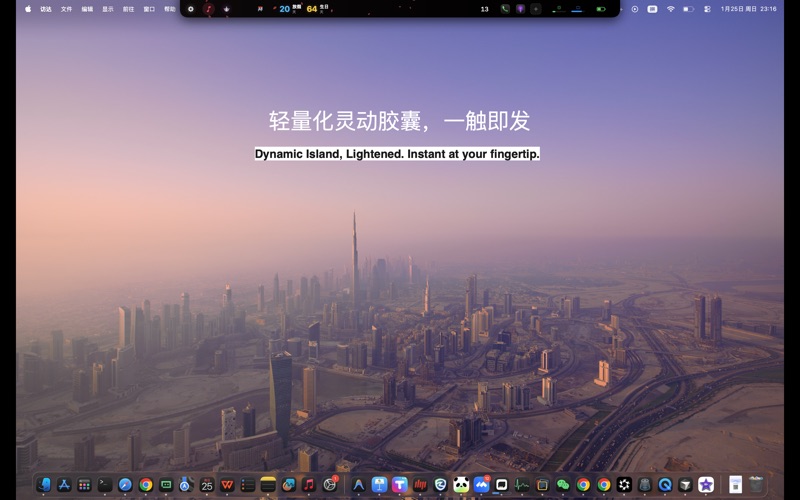Open Control Center in the menu bar

(707, 9)
